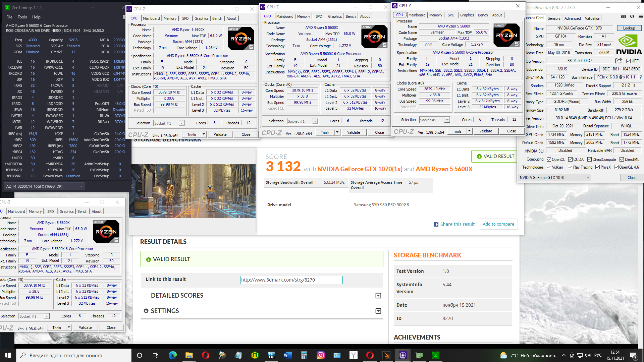Click Validate in bottom-left CPU-Z
The image size is (644, 362).
point(85,327)
